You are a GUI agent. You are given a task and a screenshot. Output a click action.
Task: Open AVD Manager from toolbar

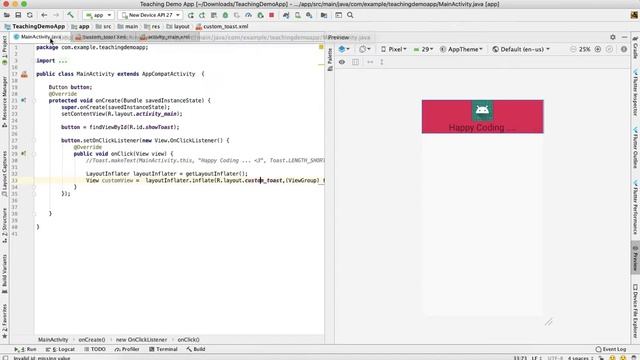click(x=298, y=15)
